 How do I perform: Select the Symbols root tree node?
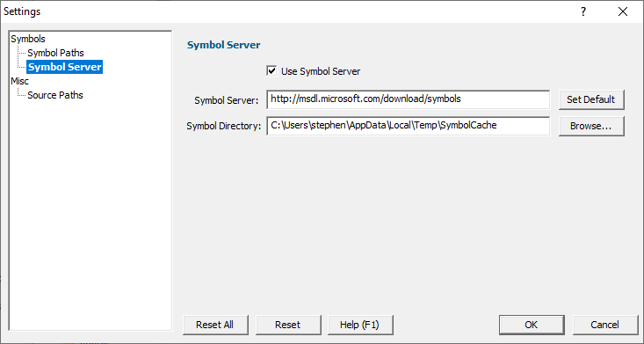click(28, 39)
